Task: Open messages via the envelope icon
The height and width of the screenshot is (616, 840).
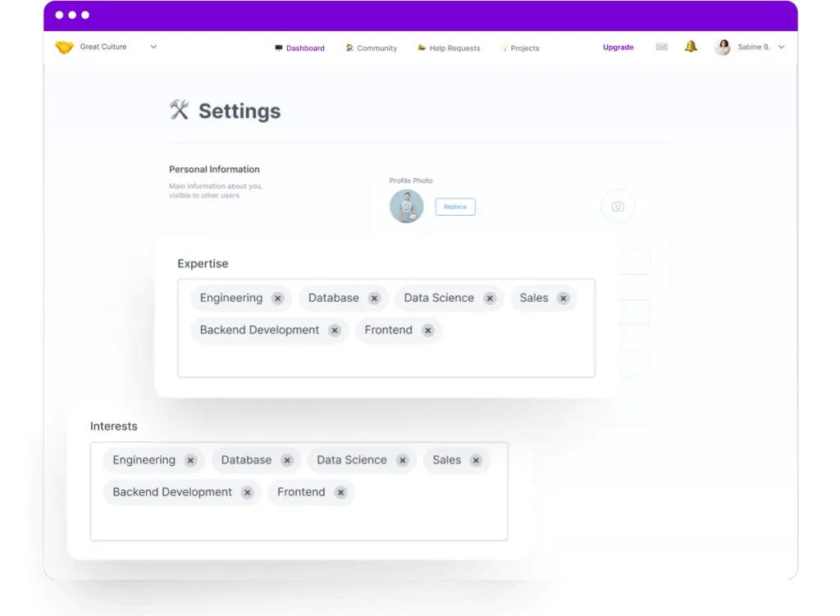Action: pyautogui.click(x=662, y=47)
